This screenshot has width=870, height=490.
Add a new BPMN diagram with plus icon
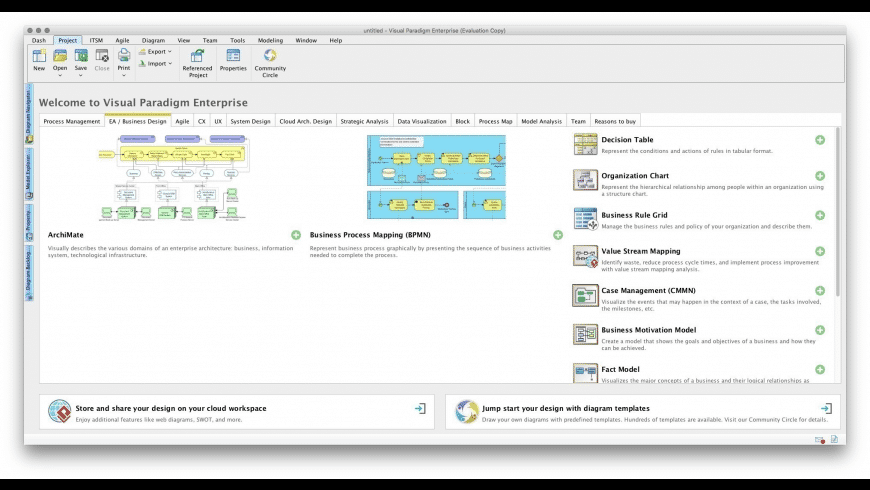[x=558, y=235]
